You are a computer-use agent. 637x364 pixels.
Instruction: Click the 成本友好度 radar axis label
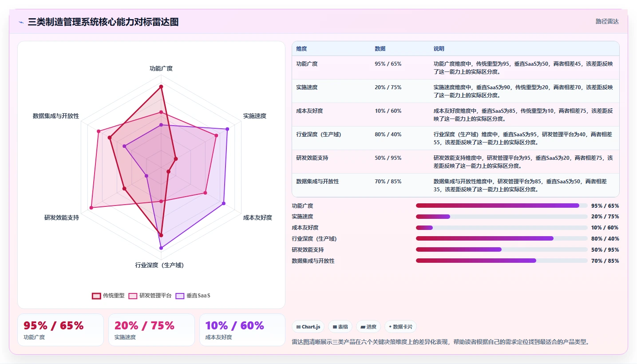click(x=257, y=218)
